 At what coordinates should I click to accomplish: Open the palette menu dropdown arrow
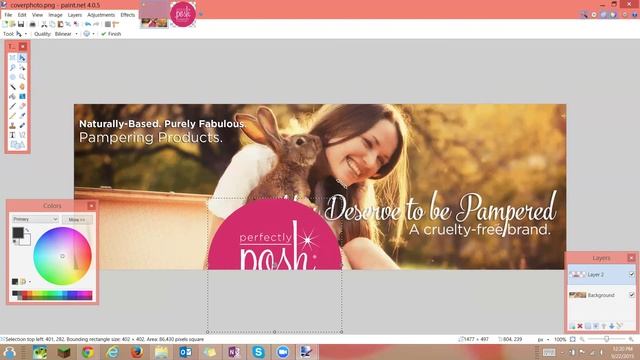pyautogui.click(x=29, y=282)
